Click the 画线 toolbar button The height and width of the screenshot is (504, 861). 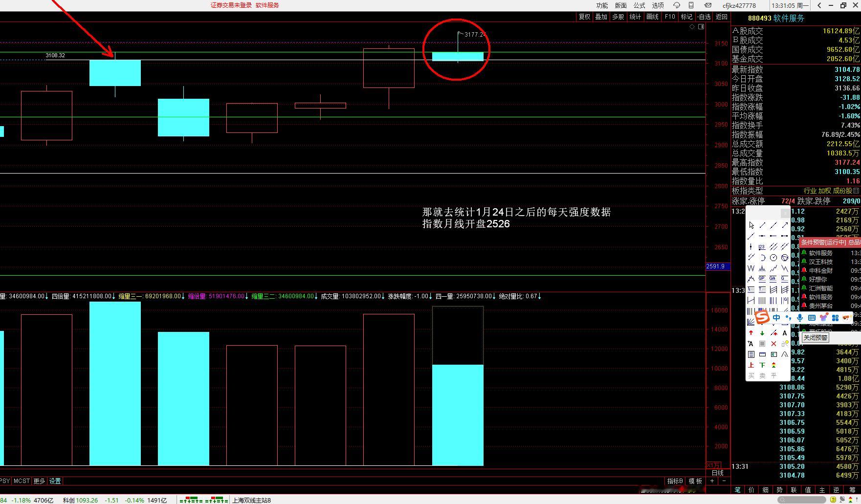653,17
